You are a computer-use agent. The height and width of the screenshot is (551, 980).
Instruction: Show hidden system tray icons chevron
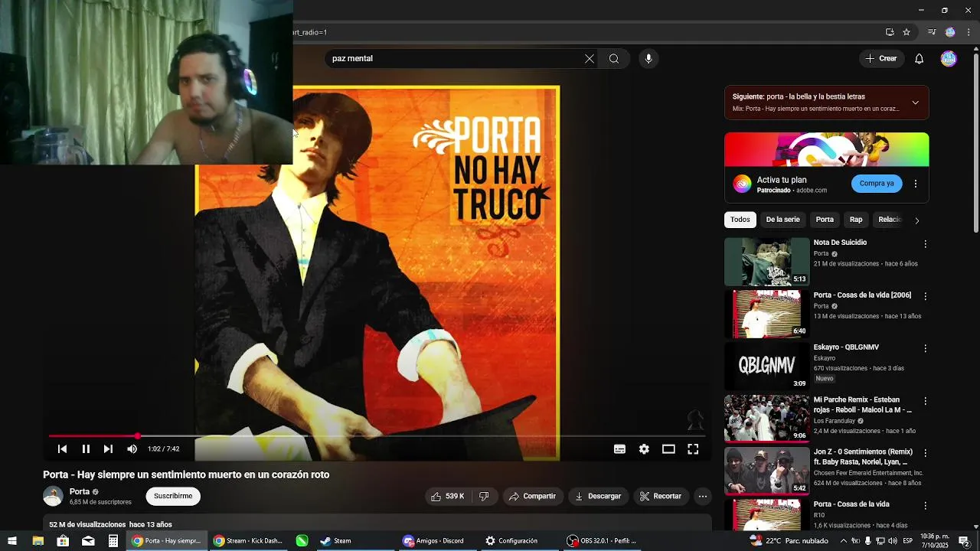pos(844,540)
